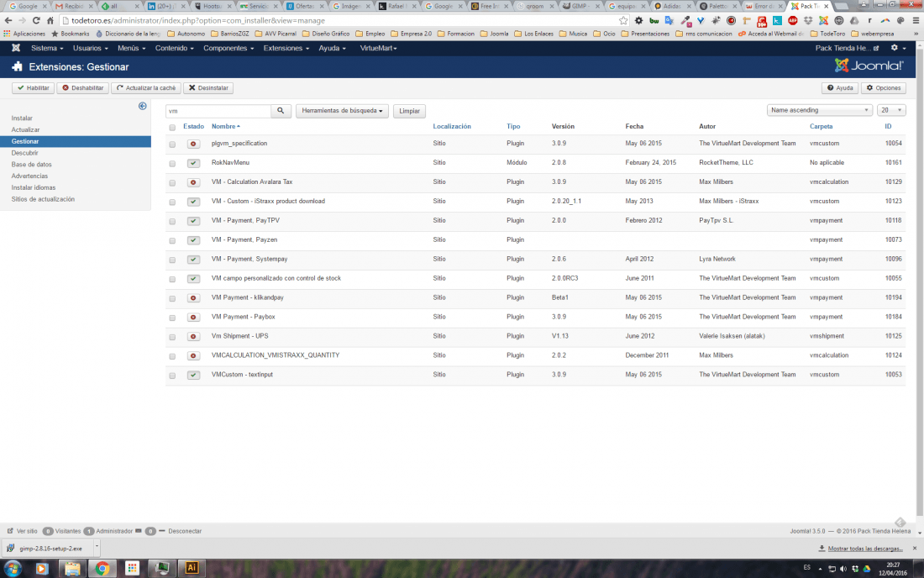Expand the Componentes menu
924x578 pixels.
click(x=228, y=48)
